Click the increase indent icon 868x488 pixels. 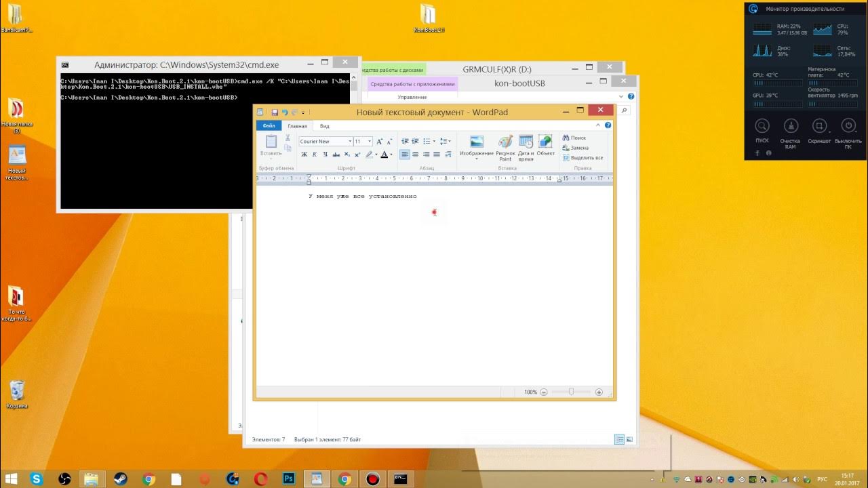415,141
